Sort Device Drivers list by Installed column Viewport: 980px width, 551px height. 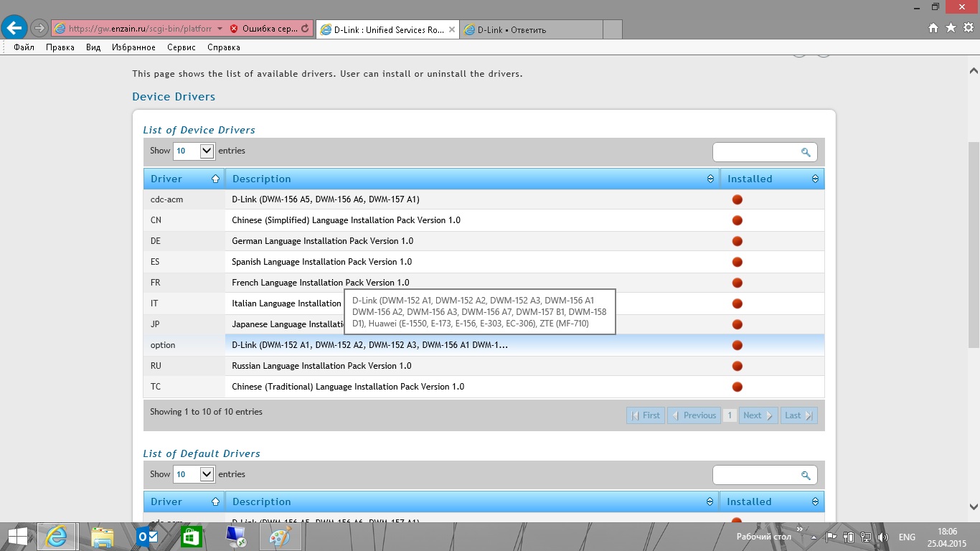pos(773,179)
